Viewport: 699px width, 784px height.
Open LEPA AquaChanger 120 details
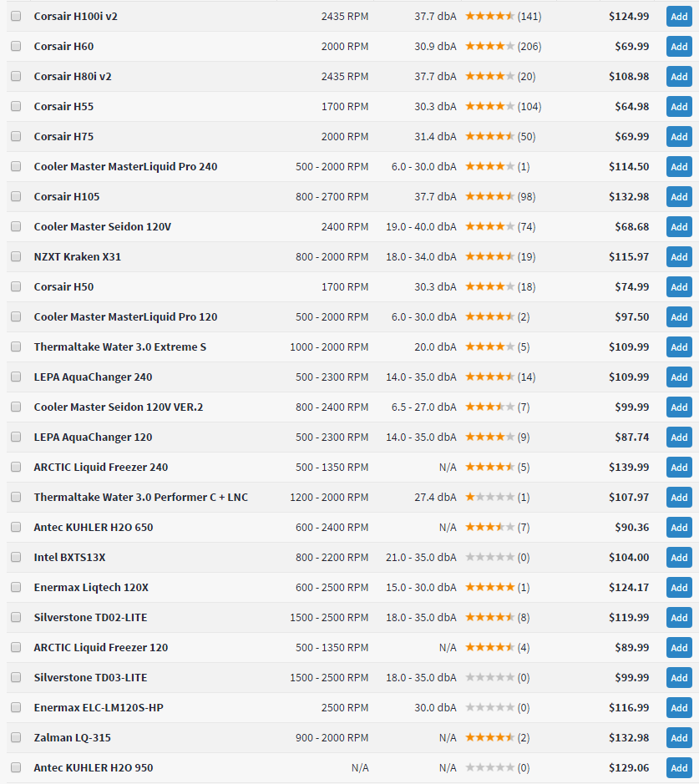tap(93, 437)
